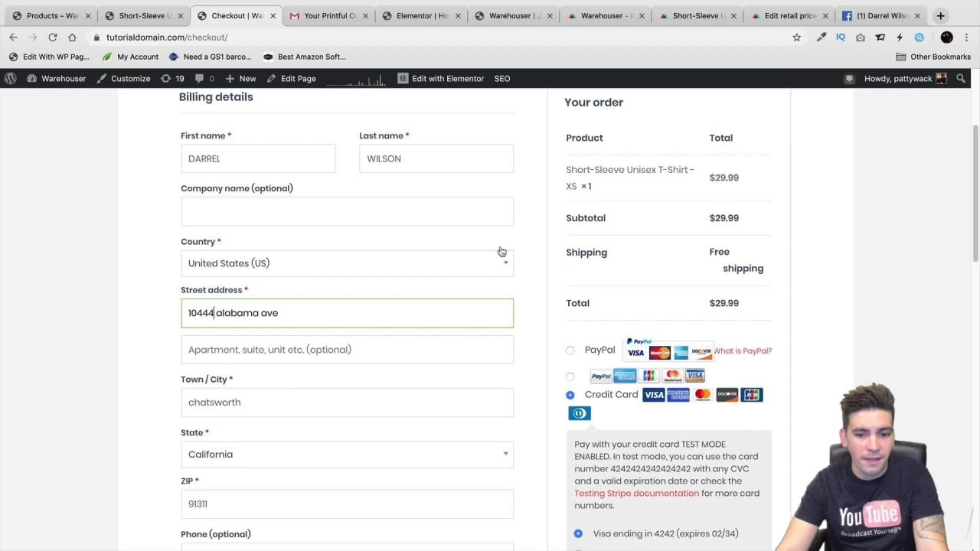Open the Other Bookmarks folder
The width and height of the screenshot is (980, 551).
tap(933, 57)
